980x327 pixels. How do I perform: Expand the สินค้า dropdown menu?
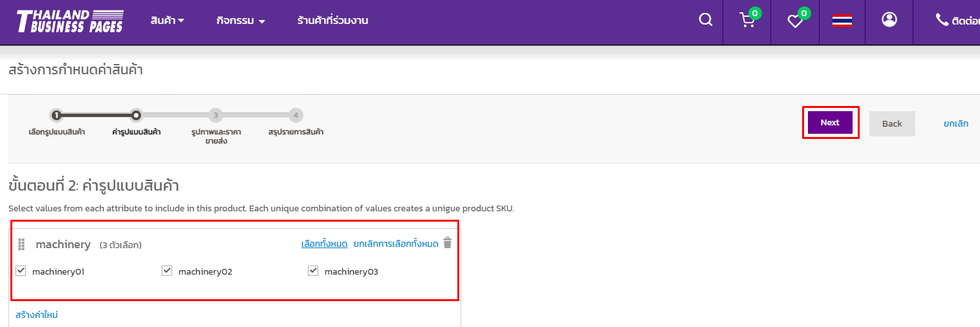pyautogui.click(x=167, y=21)
